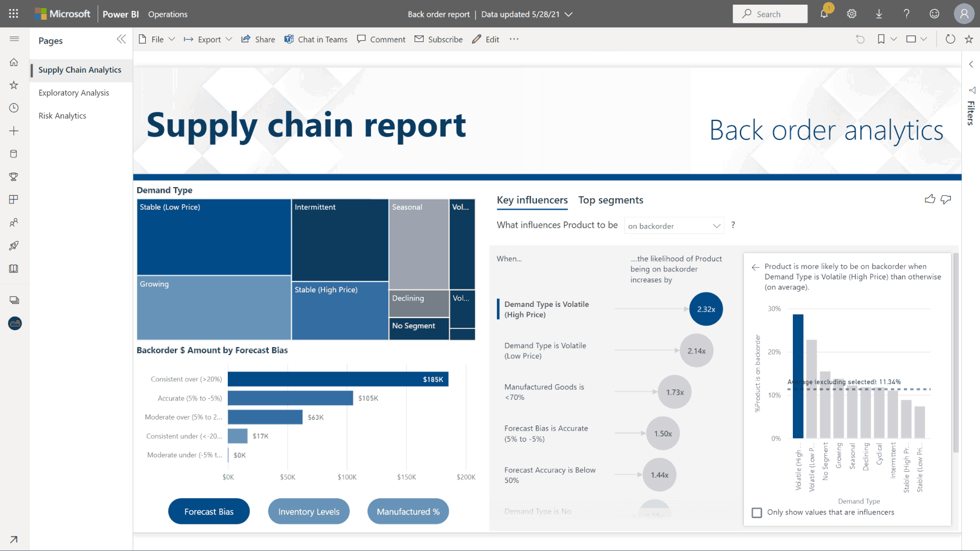
Task: Give a thumbs up on Key influencers visual
Action: click(930, 199)
